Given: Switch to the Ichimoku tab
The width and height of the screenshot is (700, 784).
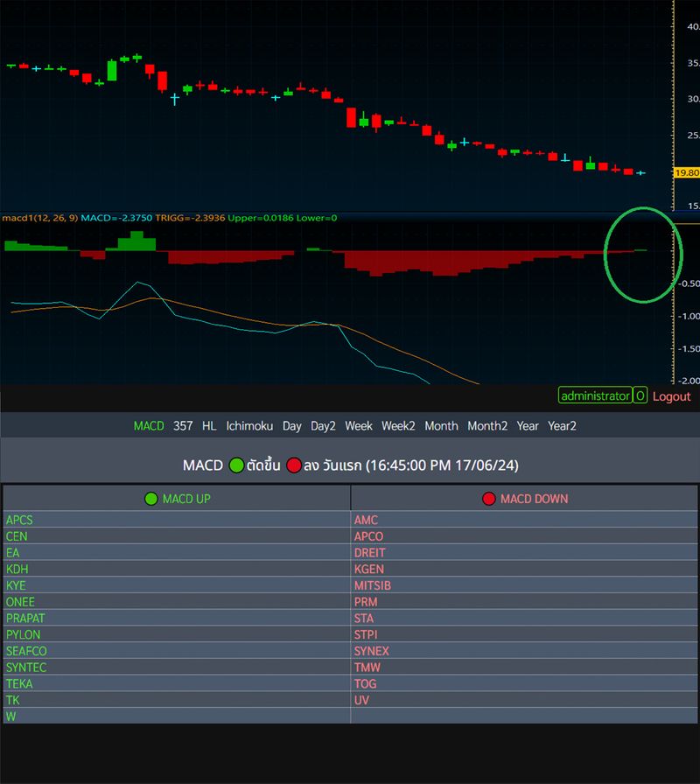Looking at the screenshot, I should tap(250, 426).
